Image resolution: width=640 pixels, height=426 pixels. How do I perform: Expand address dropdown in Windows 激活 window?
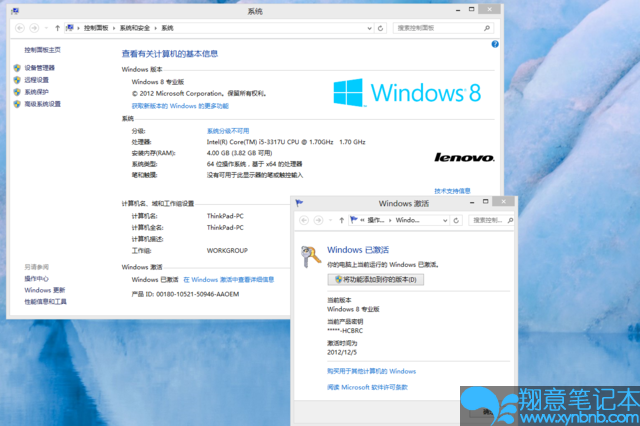pos(445,220)
